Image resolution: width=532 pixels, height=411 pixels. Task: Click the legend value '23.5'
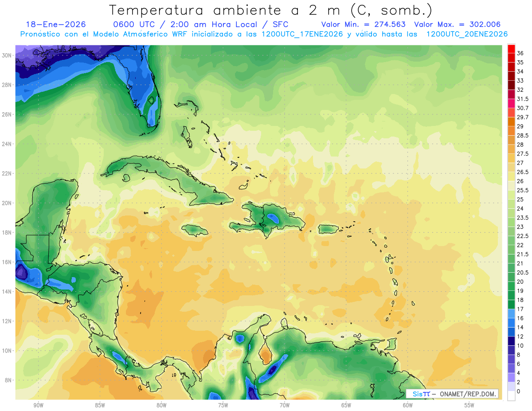[523, 218]
